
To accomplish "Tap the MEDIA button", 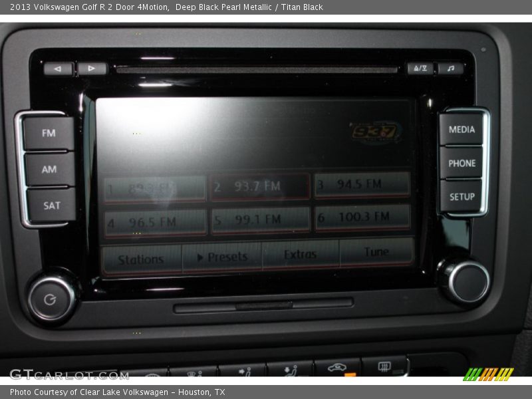I will pos(462,129).
